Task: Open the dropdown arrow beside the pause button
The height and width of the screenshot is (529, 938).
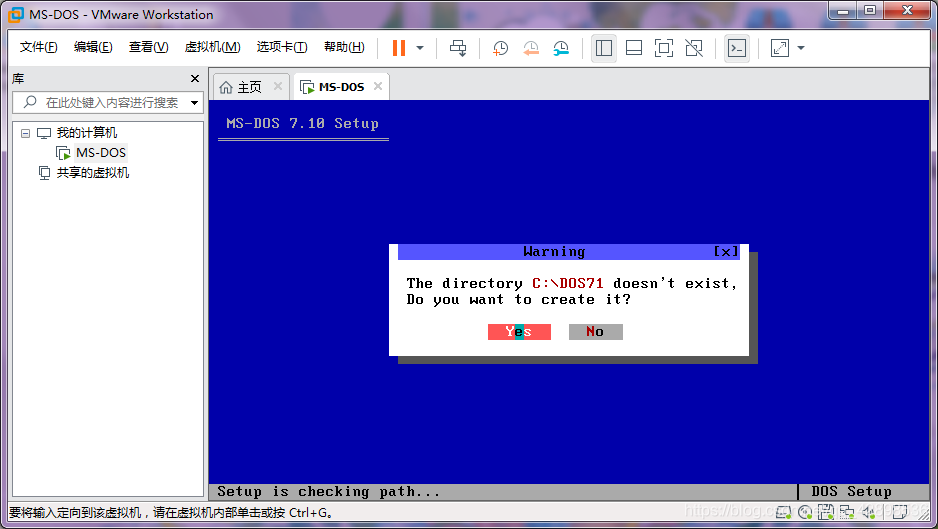Action: point(420,48)
